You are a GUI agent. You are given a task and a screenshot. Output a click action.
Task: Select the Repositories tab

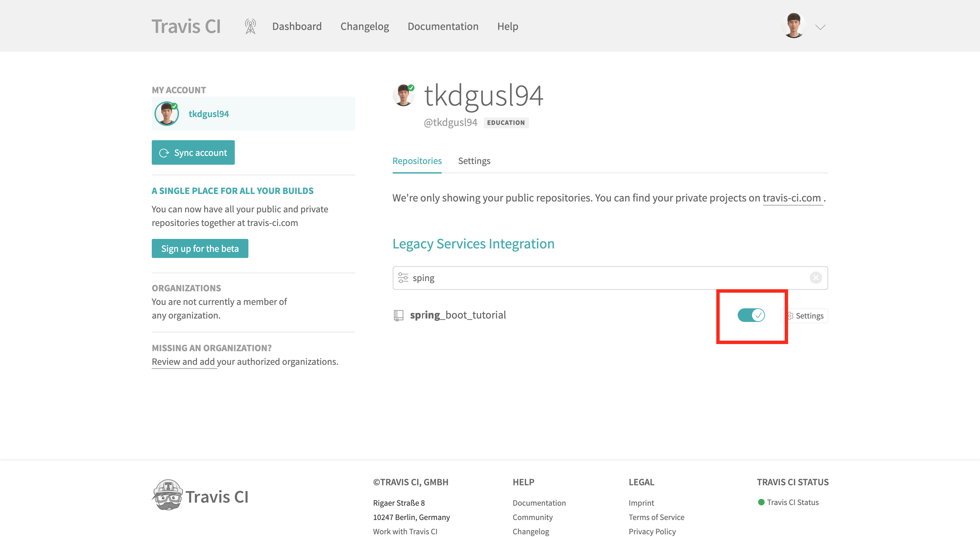point(417,161)
